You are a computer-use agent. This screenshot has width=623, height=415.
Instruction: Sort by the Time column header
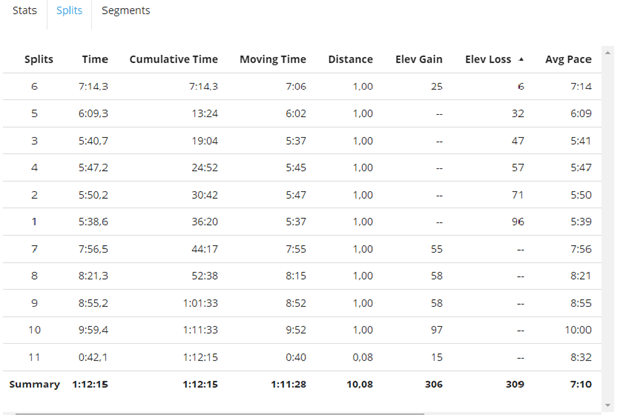[95, 60]
